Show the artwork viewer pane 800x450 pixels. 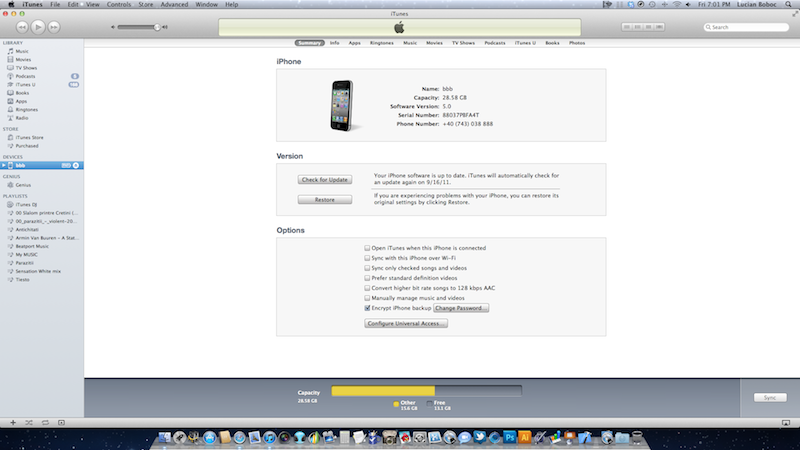click(61, 422)
